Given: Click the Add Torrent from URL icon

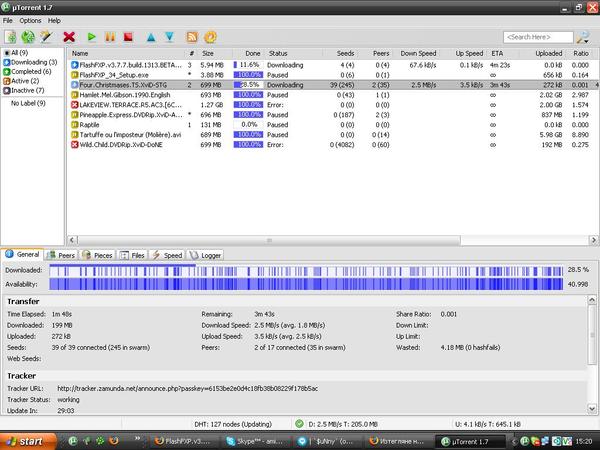Looking at the screenshot, I should [28, 37].
